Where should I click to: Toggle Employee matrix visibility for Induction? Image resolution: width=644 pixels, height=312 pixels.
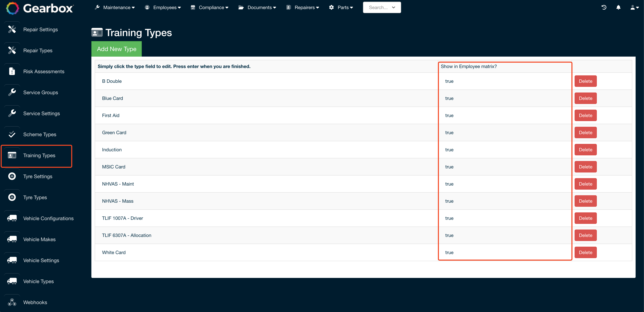point(449,149)
